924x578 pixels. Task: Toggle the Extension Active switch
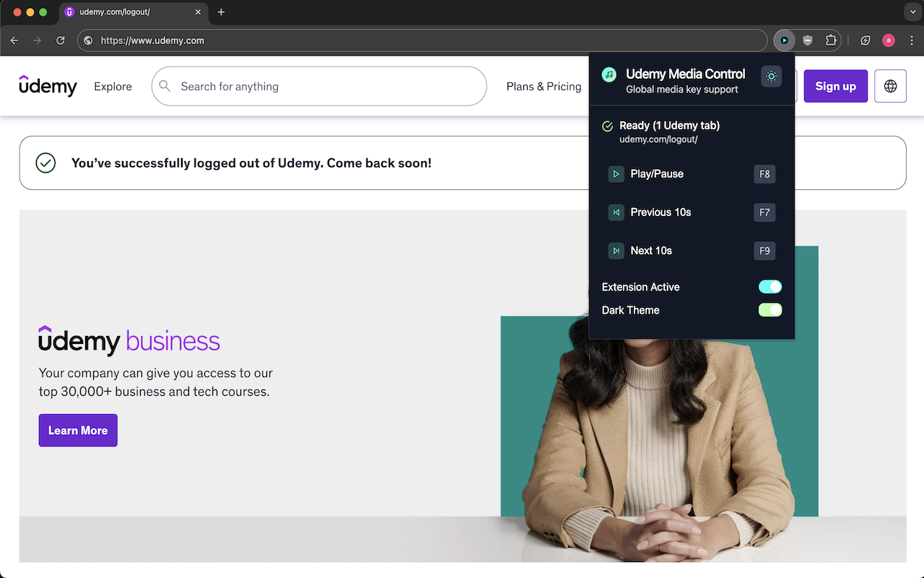pyautogui.click(x=770, y=287)
